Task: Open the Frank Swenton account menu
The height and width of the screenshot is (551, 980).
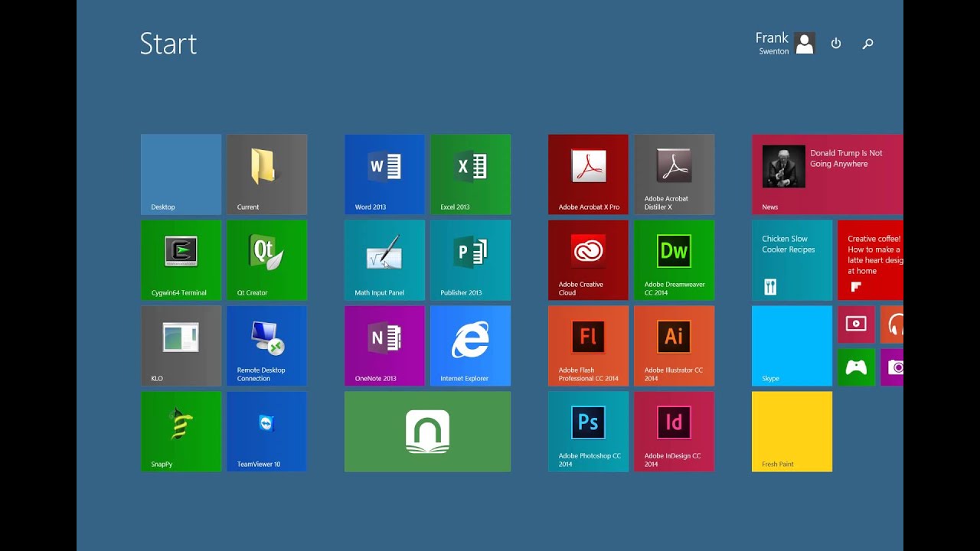Action: tap(785, 43)
